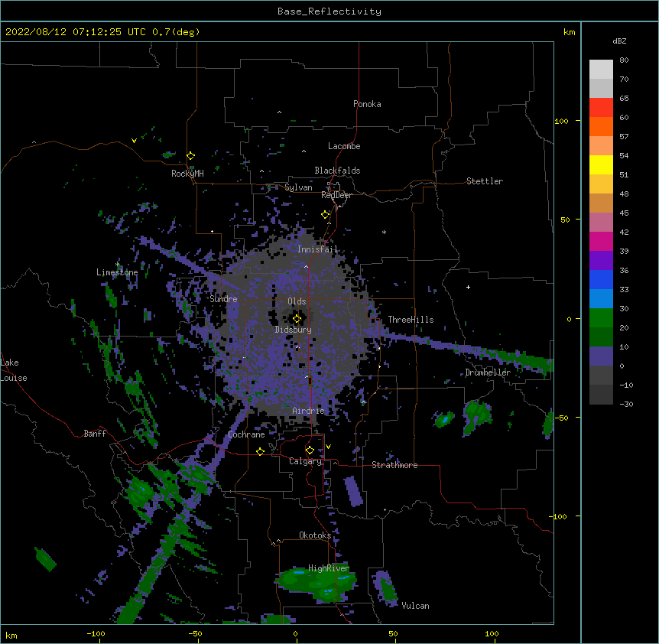The height and width of the screenshot is (644, 659).
Task: Pick the 80 dBZ white legend swatch
Action: 601,70
